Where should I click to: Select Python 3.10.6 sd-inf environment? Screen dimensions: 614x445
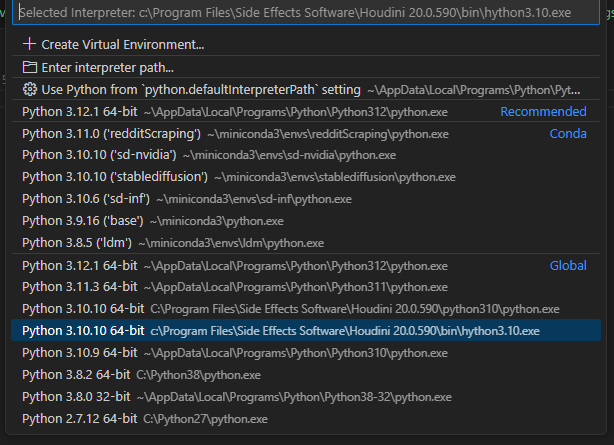(306, 199)
